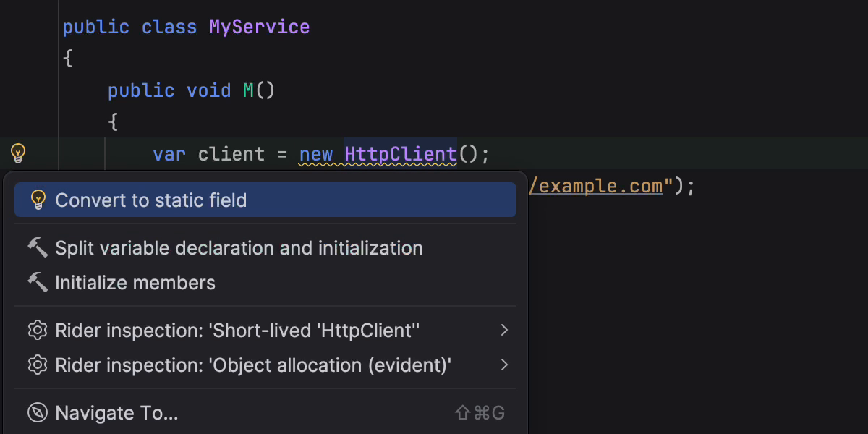Click the compass icon beside Navigate To
The height and width of the screenshot is (434, 868).
38,413
